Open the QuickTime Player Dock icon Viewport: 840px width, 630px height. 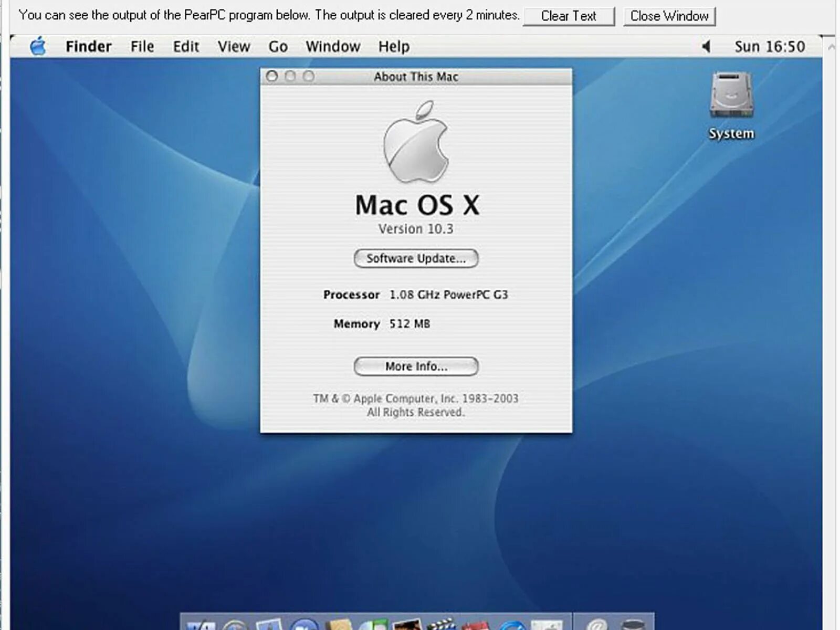click(x=512, y=625)
